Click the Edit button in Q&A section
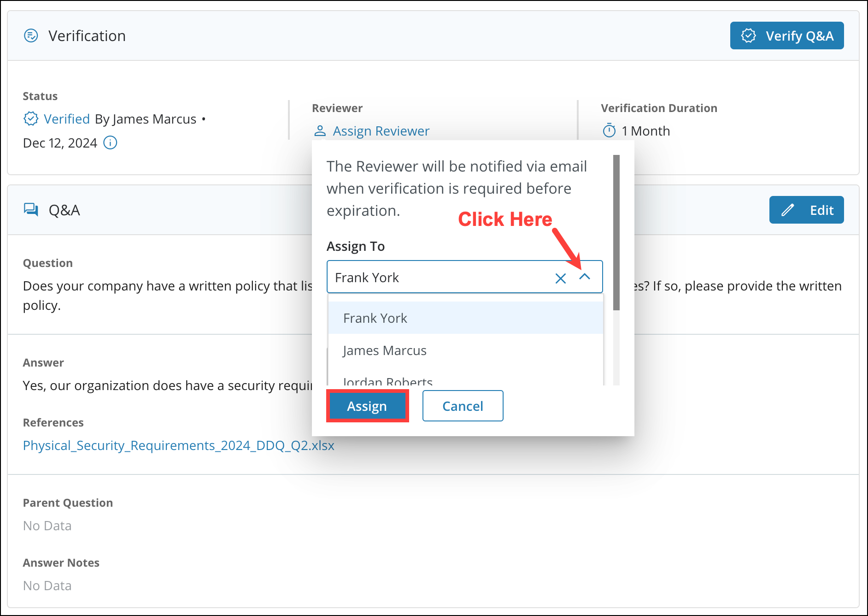This screenshot has width=868, height=616. pos(806,210)
